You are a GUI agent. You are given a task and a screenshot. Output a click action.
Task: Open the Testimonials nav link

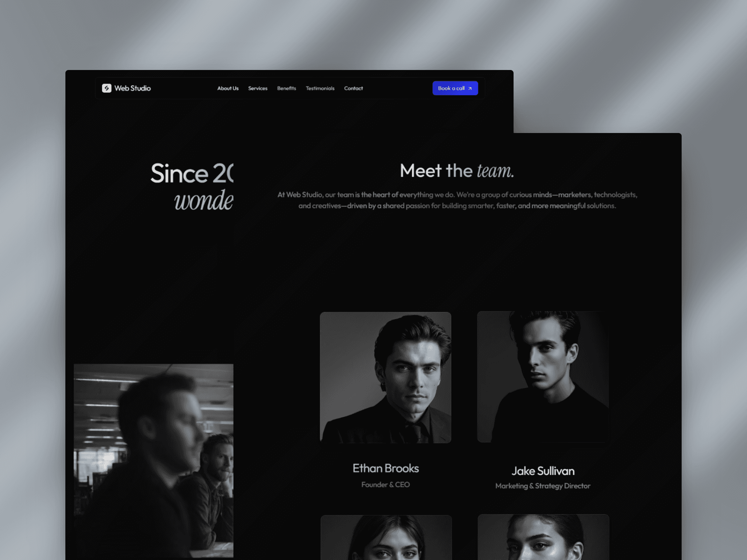320,88
